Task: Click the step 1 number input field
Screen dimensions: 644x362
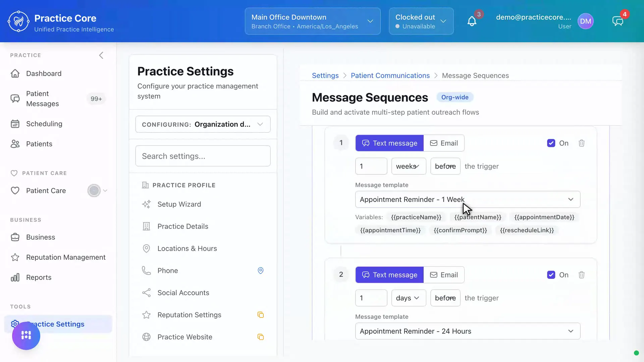Action: [x=371, y=166]
